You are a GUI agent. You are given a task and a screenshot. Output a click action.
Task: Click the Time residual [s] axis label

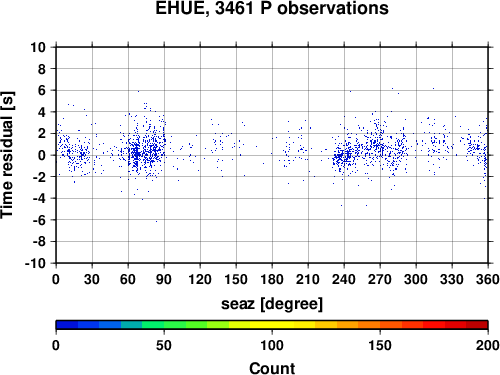pyautogui.click(x=8, y=155)
